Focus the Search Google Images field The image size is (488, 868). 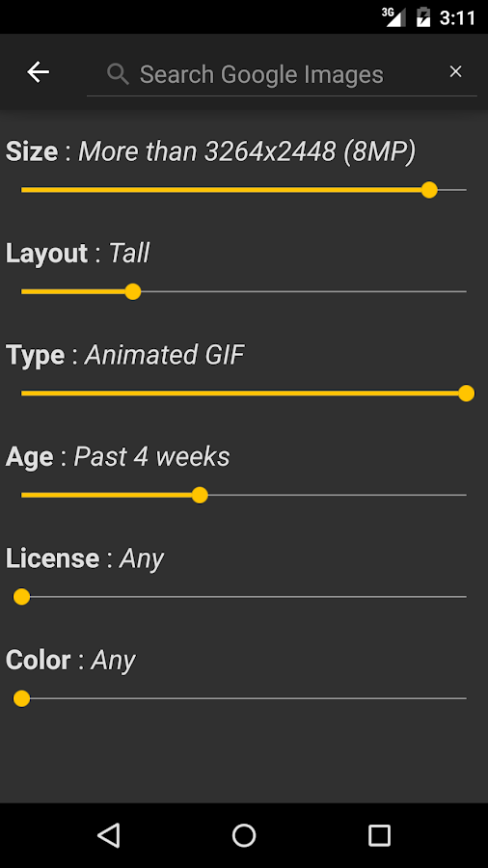coord(282,74)
